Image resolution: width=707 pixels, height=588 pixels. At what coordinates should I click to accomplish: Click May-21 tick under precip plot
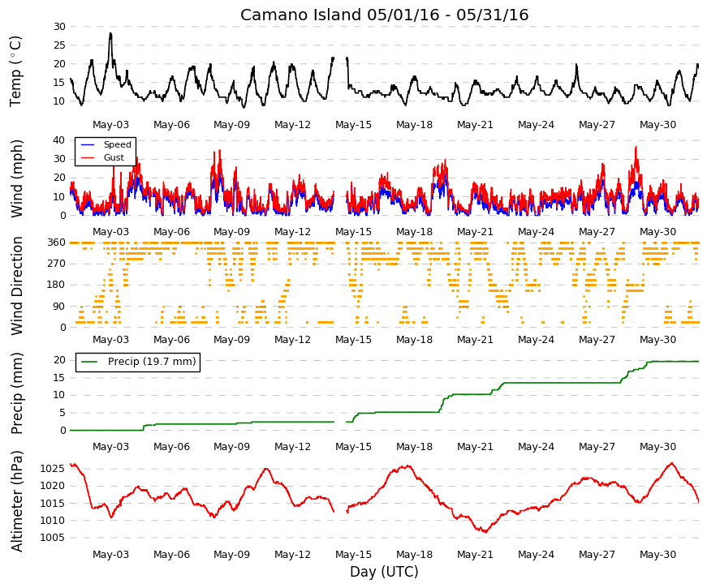pyautogui.click(x=475, y=447)
